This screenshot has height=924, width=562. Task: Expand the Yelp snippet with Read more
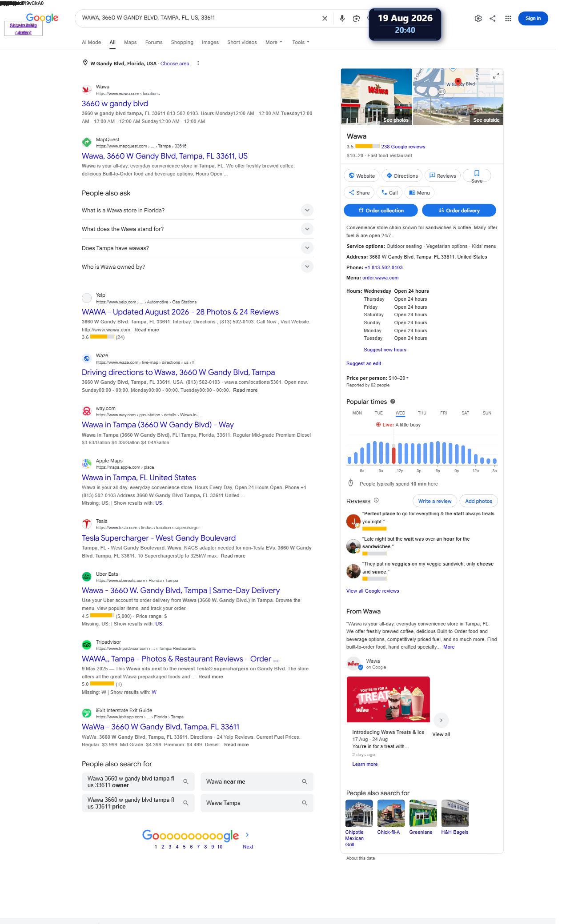click(x=147, y=330)
